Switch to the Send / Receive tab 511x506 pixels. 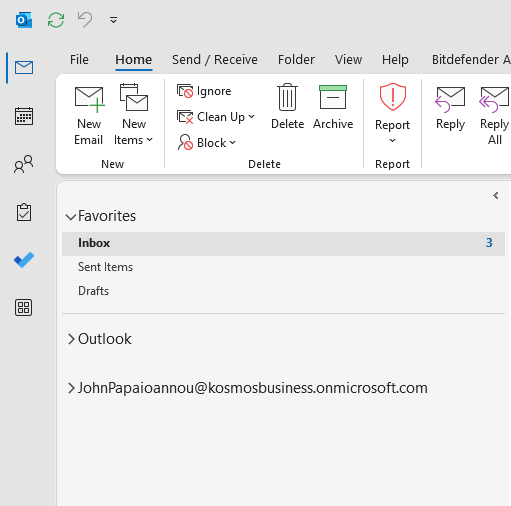[215, 60]
